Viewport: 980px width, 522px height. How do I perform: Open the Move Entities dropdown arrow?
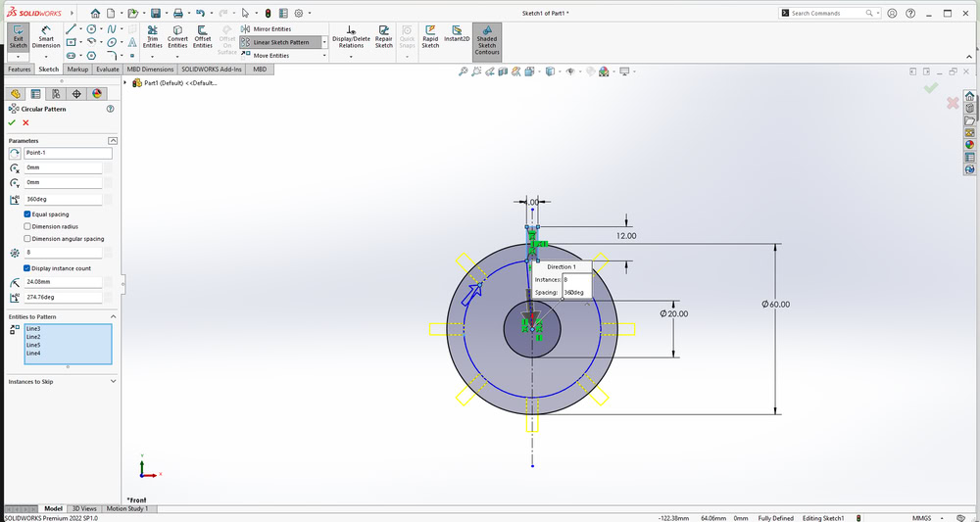tap(324, 56)
